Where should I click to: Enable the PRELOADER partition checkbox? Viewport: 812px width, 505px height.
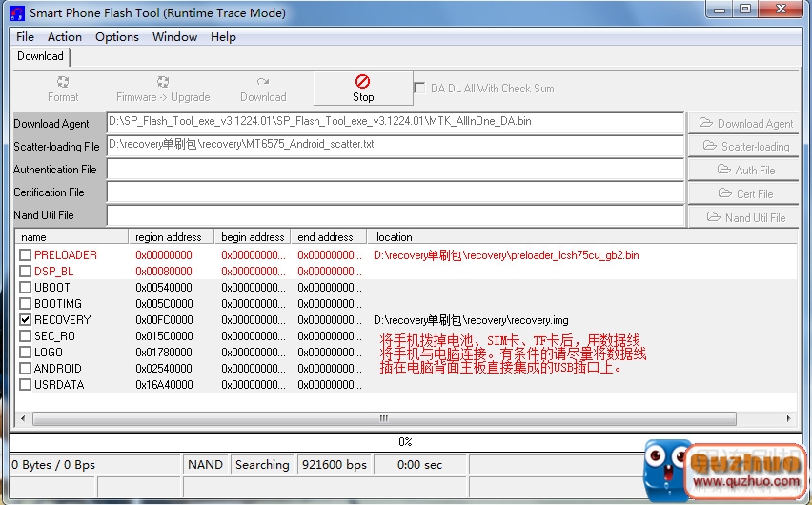coord(26,255)
